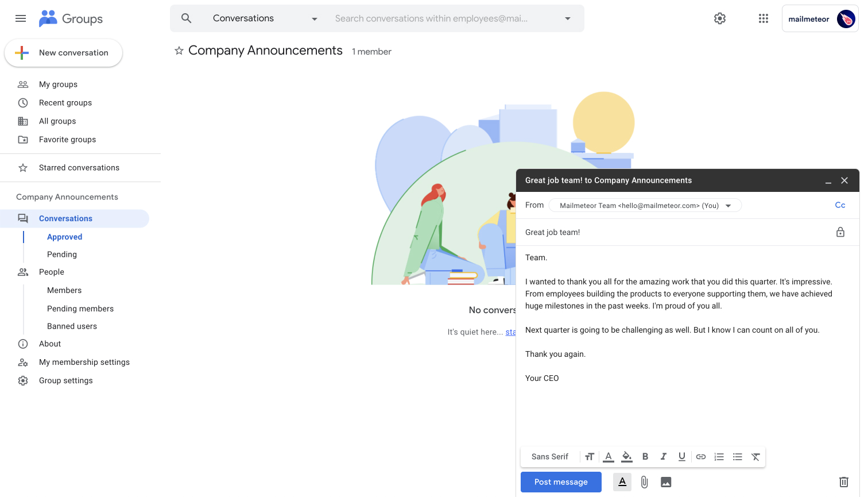Open My membership settings in the sidebar
868x497 pixels.
(x=84, y=362)
